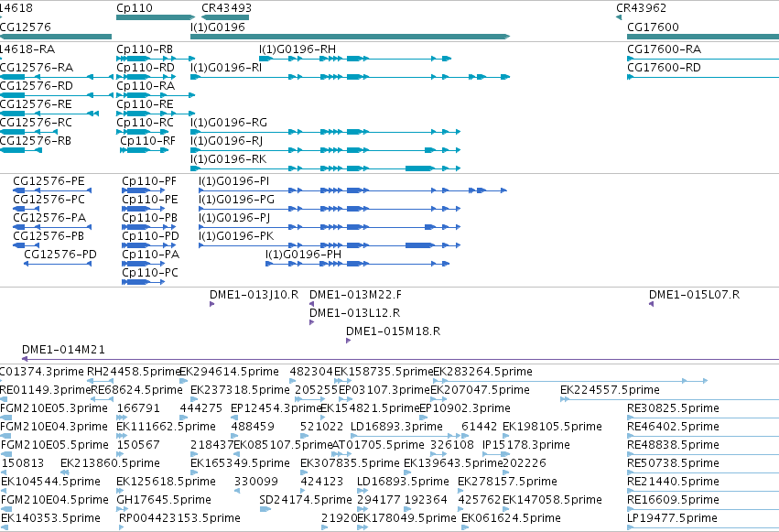Select the l(1)G0196 gene span
Screen dimensions: 779x532
pos(351,37)
